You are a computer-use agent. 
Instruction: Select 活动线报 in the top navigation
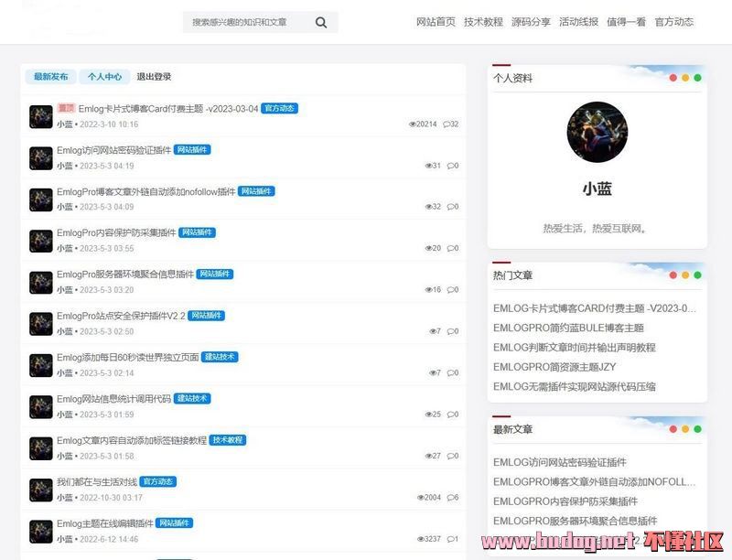tap(578, 22)
